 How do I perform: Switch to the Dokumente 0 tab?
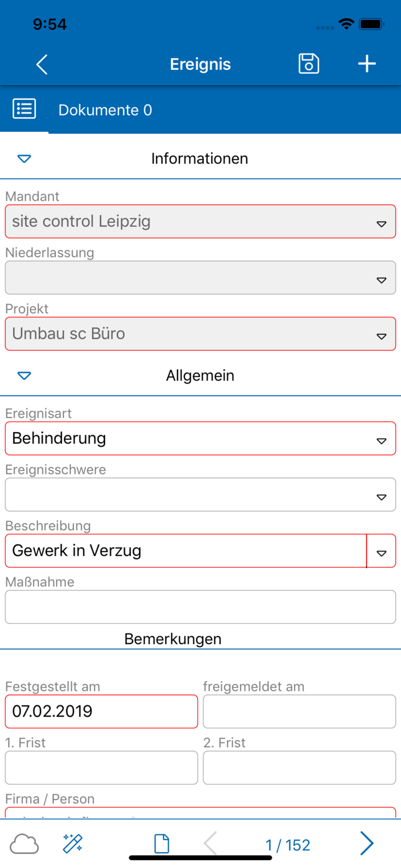point(105,110)
